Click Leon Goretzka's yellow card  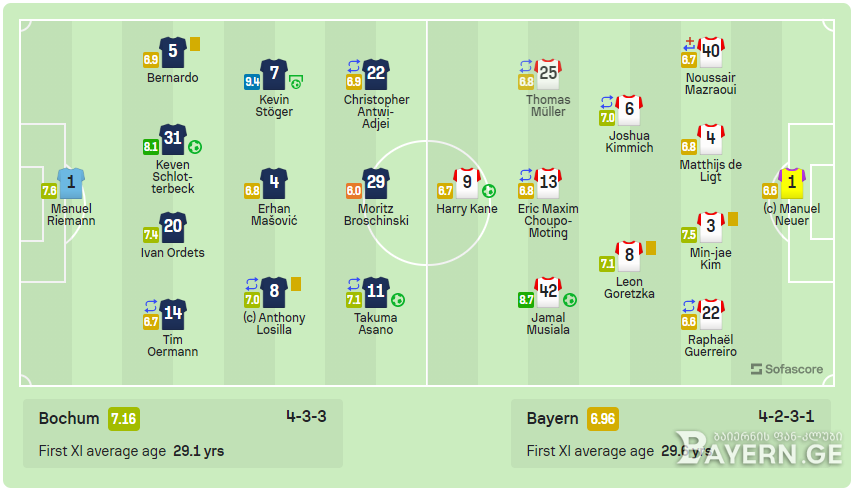tap(651, 248)
